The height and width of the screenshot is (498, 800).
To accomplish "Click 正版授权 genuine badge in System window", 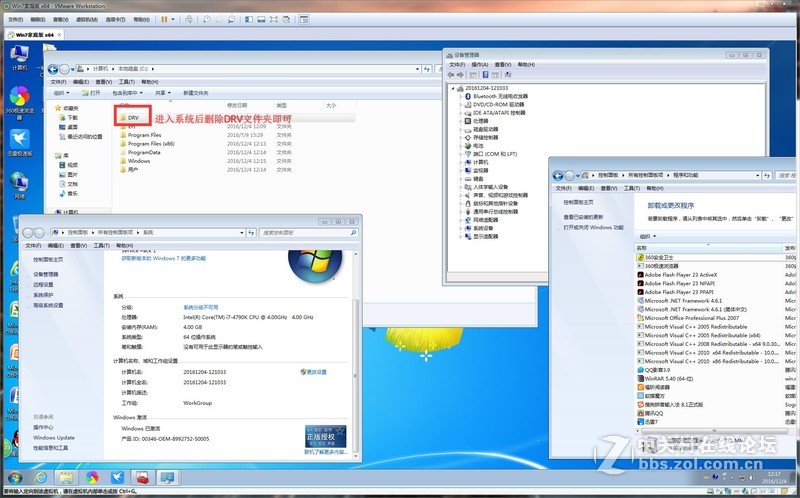I will pyautogui.click(x=326, y=437).
